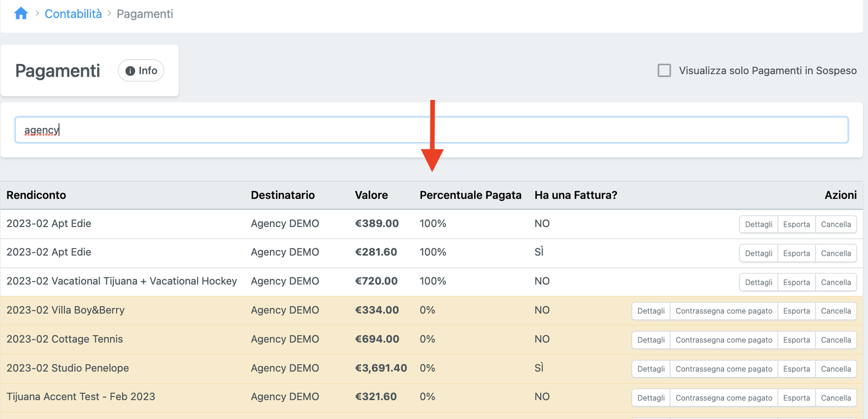Image resolution: width=868 pixels, height=419 pixels.
Task: Open Dettagli for €389.00 Apt Edie payment
Action: 758,224
